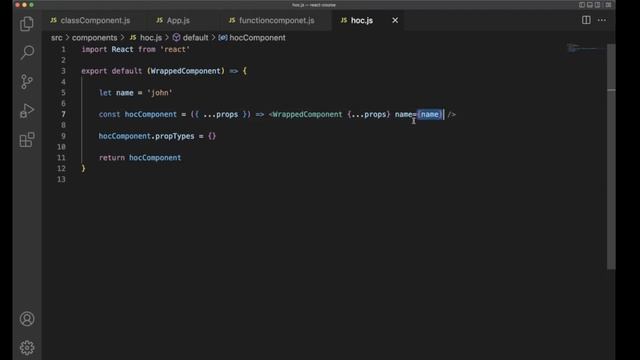Click the closing brace on line 12

pos(83,168)
